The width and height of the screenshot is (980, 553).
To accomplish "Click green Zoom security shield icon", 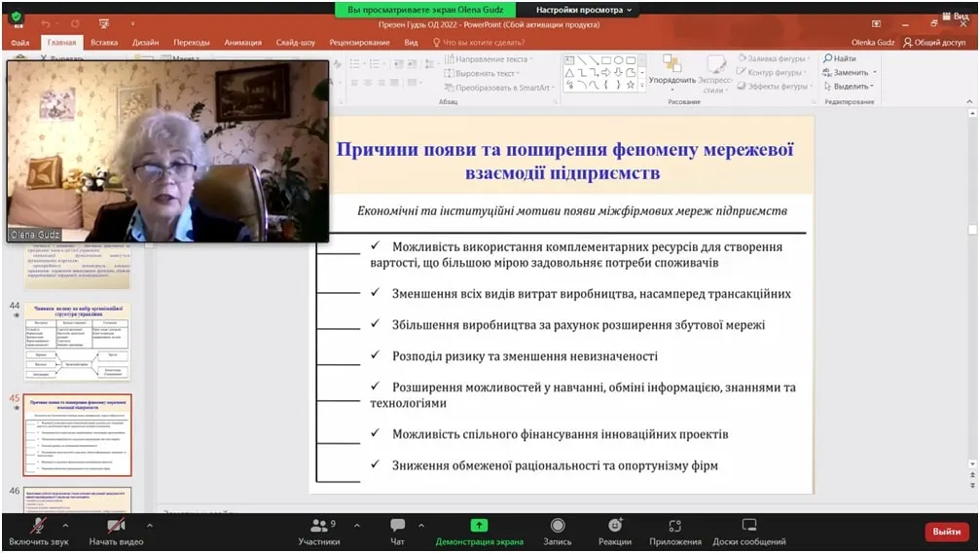I will [17, 18].
